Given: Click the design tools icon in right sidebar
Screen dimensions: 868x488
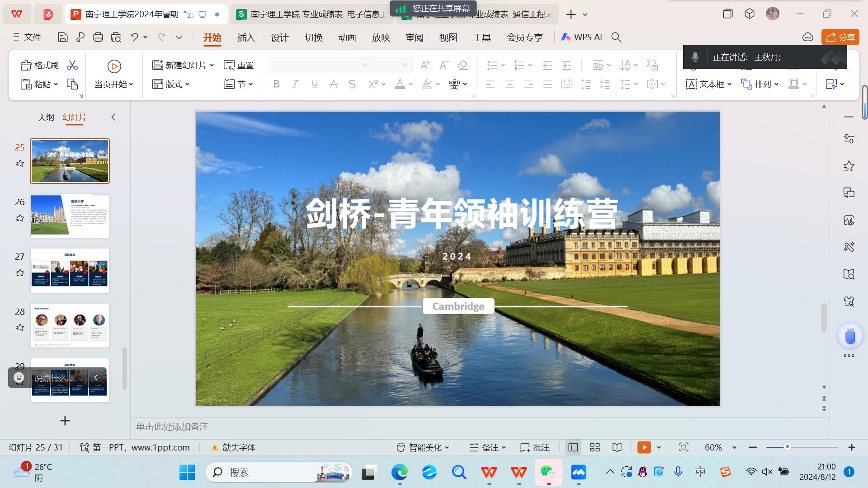Looking at the screenshot, I should tap(849, 247).
